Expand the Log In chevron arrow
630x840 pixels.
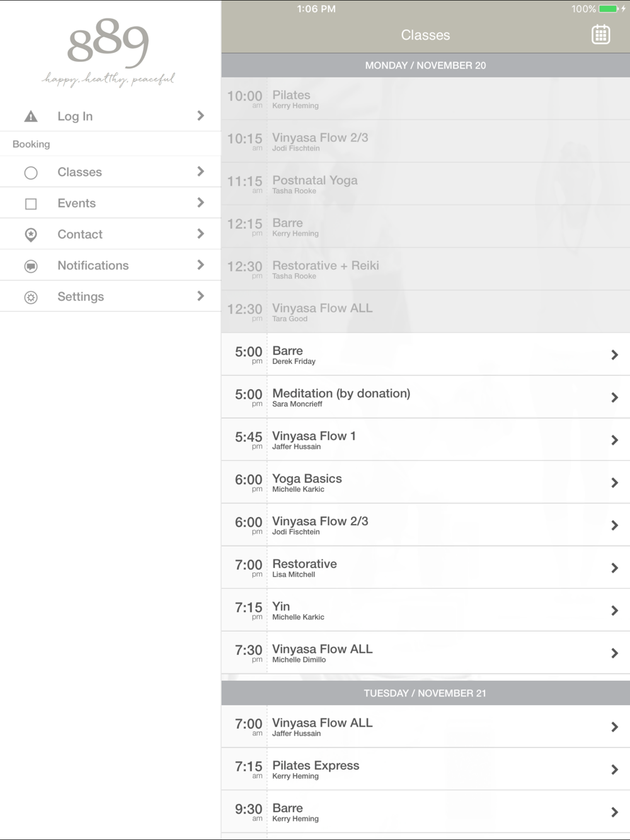point(200,116)
